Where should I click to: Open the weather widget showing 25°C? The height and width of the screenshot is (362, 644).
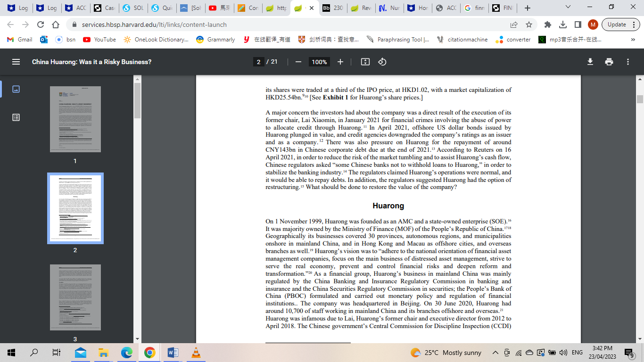(x=446, y=353)
